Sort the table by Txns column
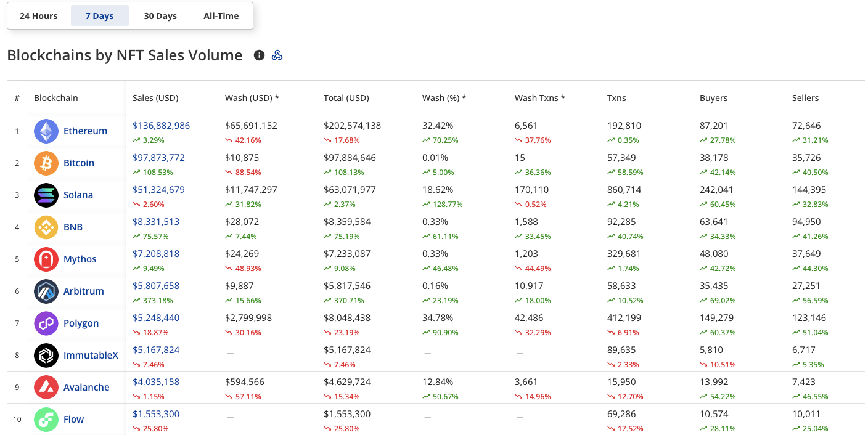This screenshot has height=435, width=868. [x=616, y=98]
